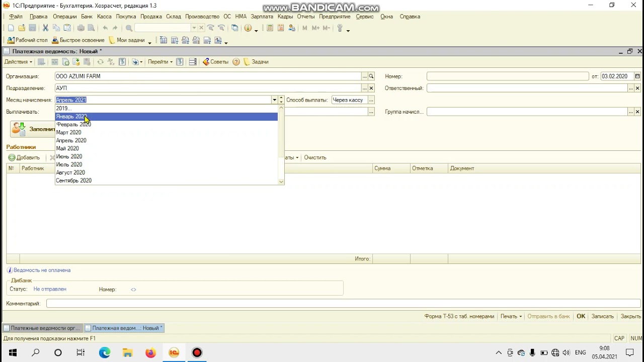Image resolution: width=644 pixels, height=362 pixels.
Task: Click the Форма Т-53 с таб. номерами button
Action: (459, 316)
